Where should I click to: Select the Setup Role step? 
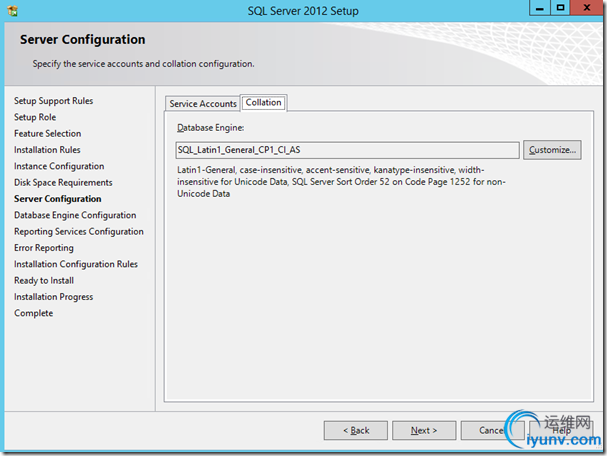(x=35, y=117)
